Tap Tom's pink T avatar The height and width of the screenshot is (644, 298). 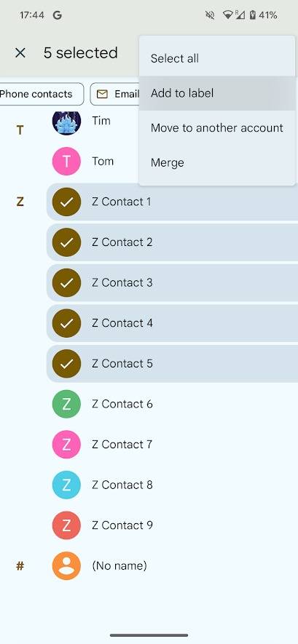point(66,162)
